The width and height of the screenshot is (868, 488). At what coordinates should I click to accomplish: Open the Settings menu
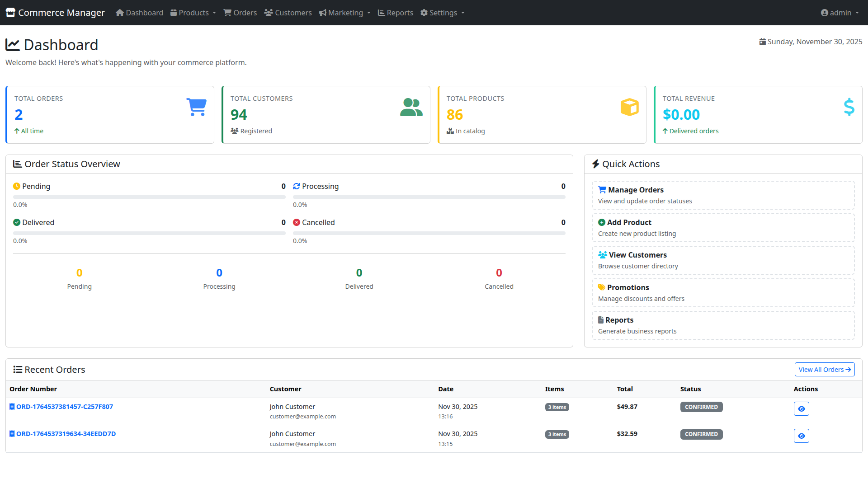click(442, 13)
